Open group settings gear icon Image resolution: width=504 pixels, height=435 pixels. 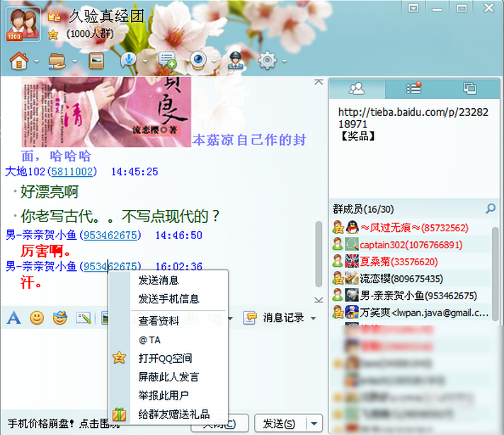[x=268, y=60]
